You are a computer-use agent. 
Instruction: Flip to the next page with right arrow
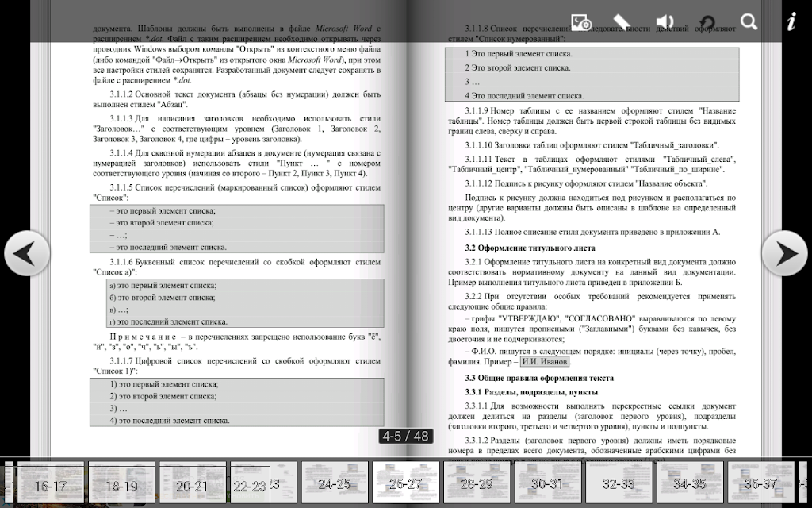[x=784, y=253]
